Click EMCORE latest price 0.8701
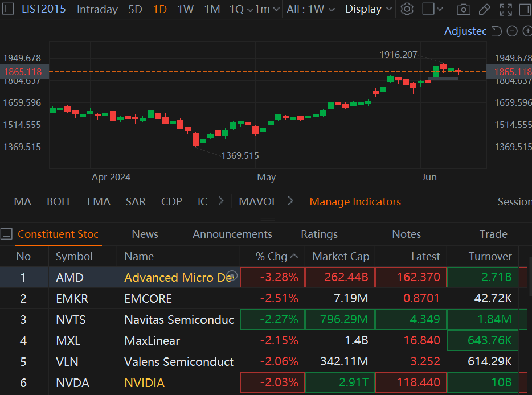Screen dimensions: 532x395 click(421, 298)
